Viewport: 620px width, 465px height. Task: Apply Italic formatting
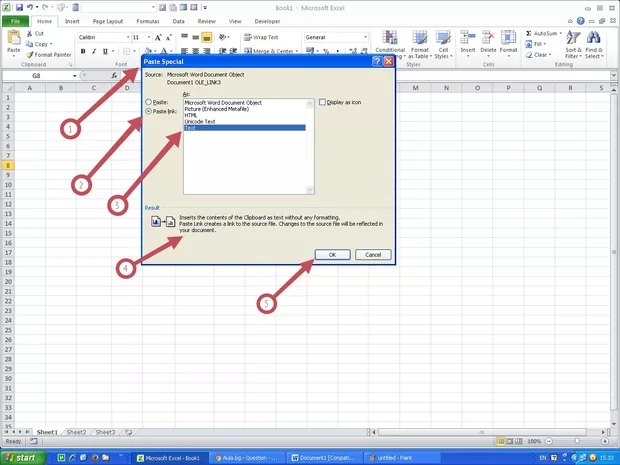[94, 51]
